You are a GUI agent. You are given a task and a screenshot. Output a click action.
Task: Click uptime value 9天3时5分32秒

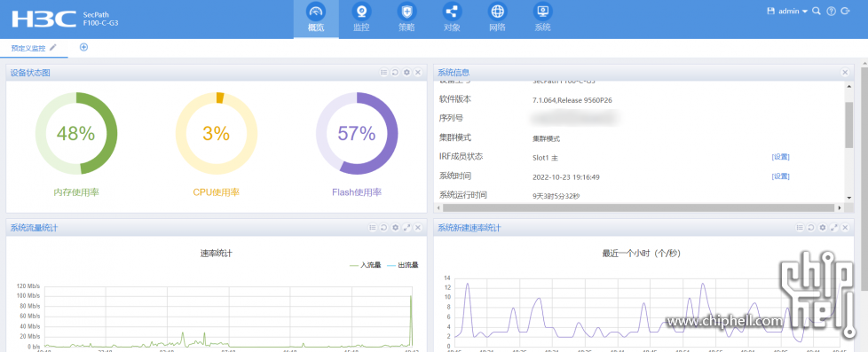pyautogui.click(x=556, y=195)
